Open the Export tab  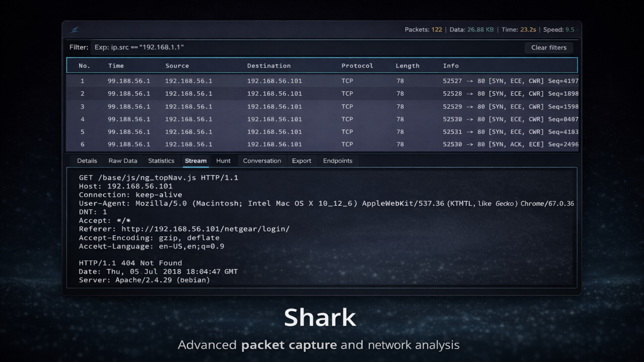(x=301, y=161)
